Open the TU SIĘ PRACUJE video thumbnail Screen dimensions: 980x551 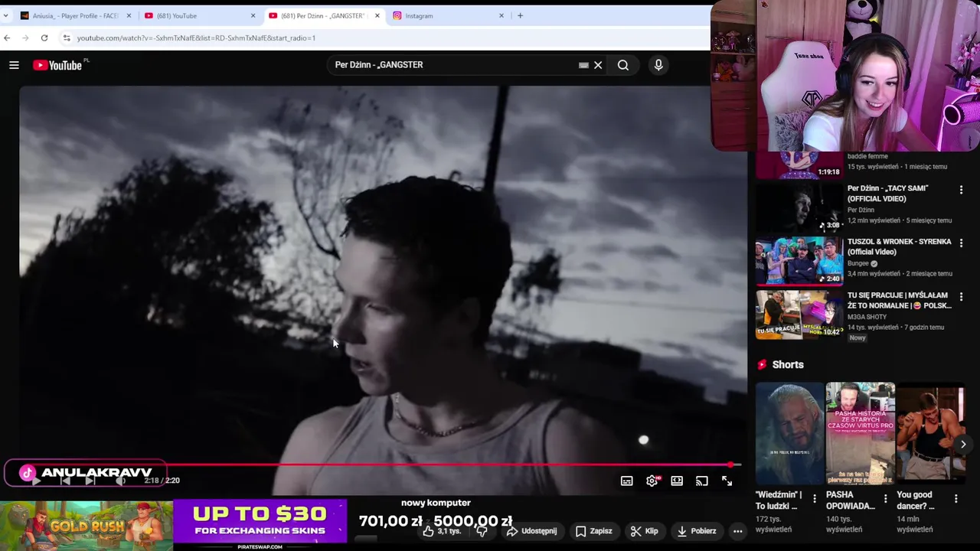point(799,314)
